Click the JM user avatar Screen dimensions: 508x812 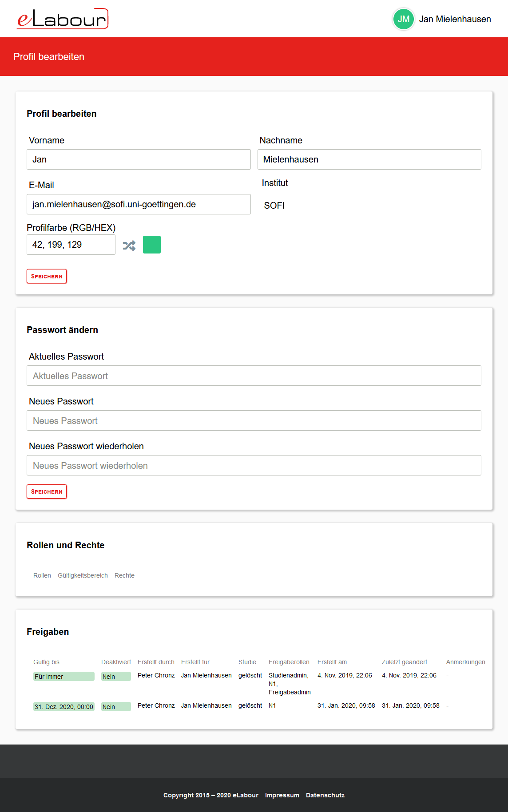tap(403, 19)
